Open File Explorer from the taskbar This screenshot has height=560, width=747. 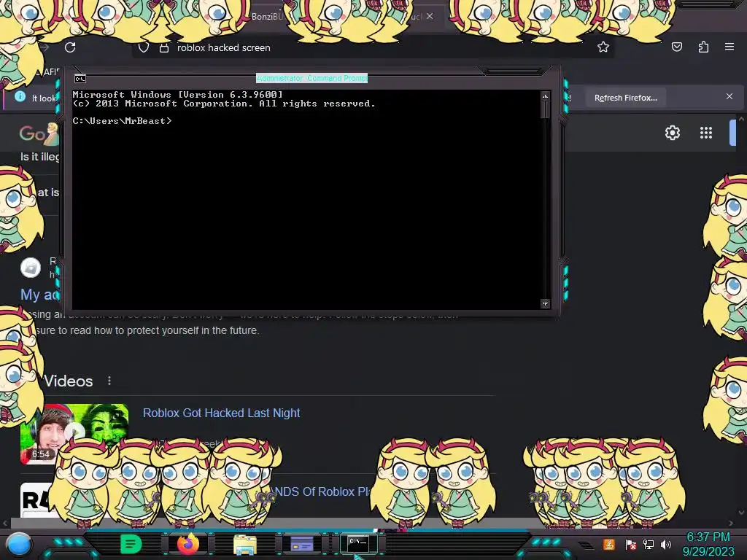(245, 544)
